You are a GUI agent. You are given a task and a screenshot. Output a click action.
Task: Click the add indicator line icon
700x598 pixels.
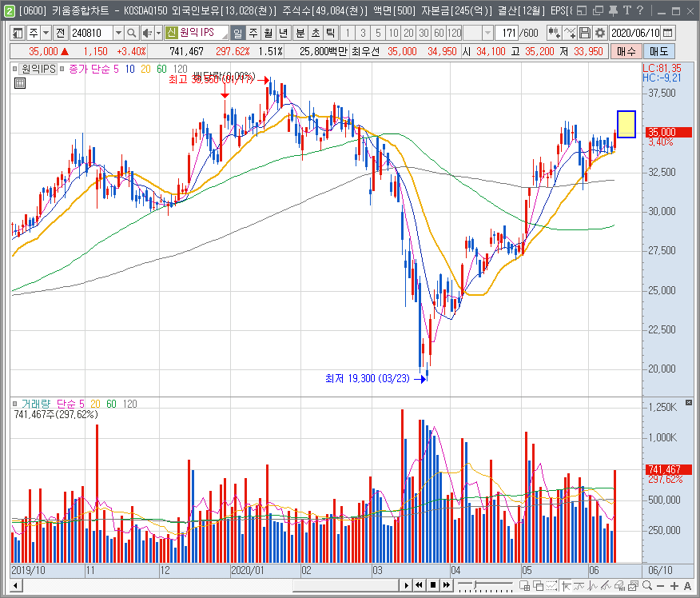[x=570, y=33]
